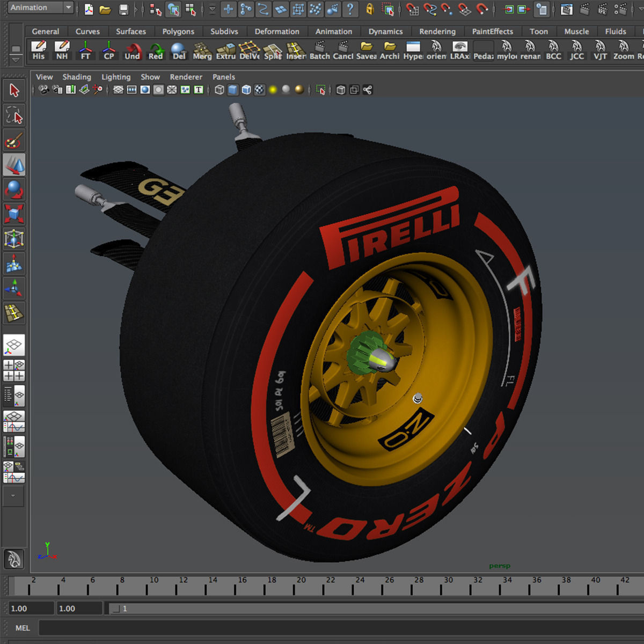Toggle viewport grid display icon
Viewport: 644px width, 644px height.
tap(119, 90)
